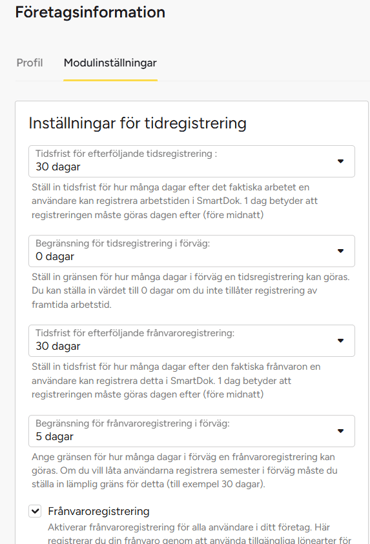Click caret arrow of tidsregistrering deadline dropdown
This screenshot has height=544, width=370.
click(340, 161)
